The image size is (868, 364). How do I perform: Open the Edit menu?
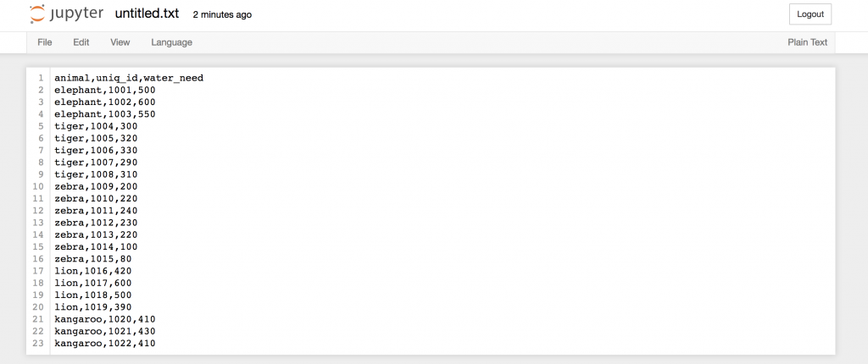click(x=81, y=42)
